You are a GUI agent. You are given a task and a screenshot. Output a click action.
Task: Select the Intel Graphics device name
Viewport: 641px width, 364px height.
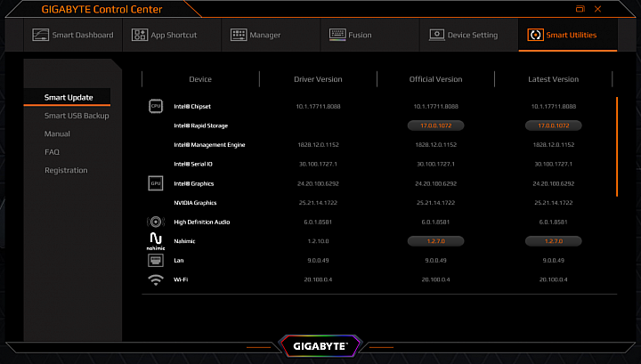(x=194, y=183)
